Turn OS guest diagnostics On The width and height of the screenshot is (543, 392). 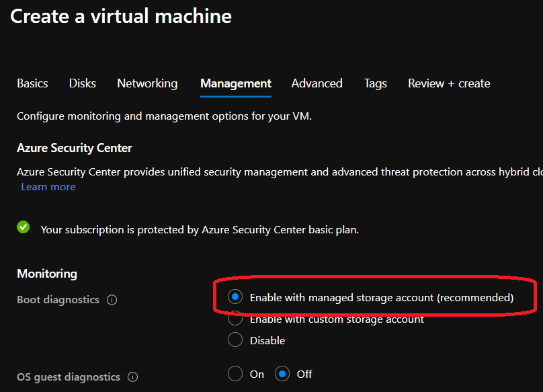235,374
